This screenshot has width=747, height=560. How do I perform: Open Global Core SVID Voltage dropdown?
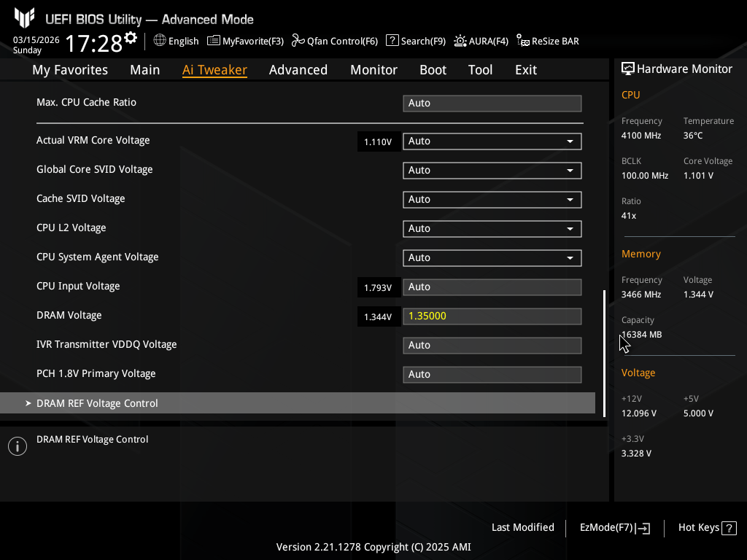pos(492,171)
